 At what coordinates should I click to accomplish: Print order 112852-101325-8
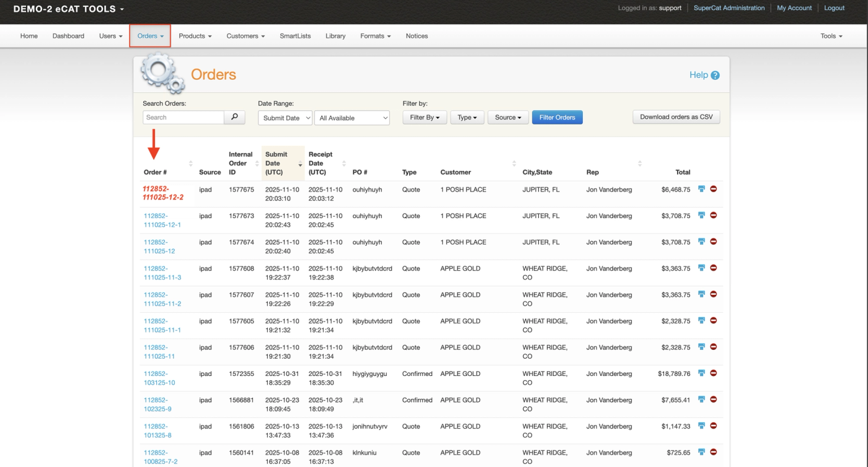pos(701,426)
